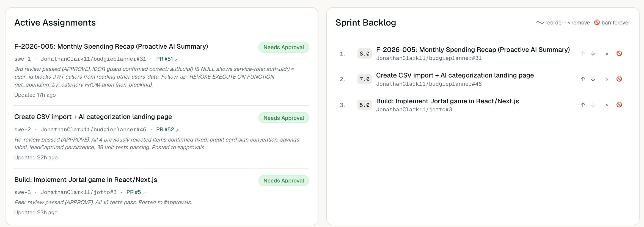Move CSV import backlog item down
644x227 pixels.
[x=593, y=79]
